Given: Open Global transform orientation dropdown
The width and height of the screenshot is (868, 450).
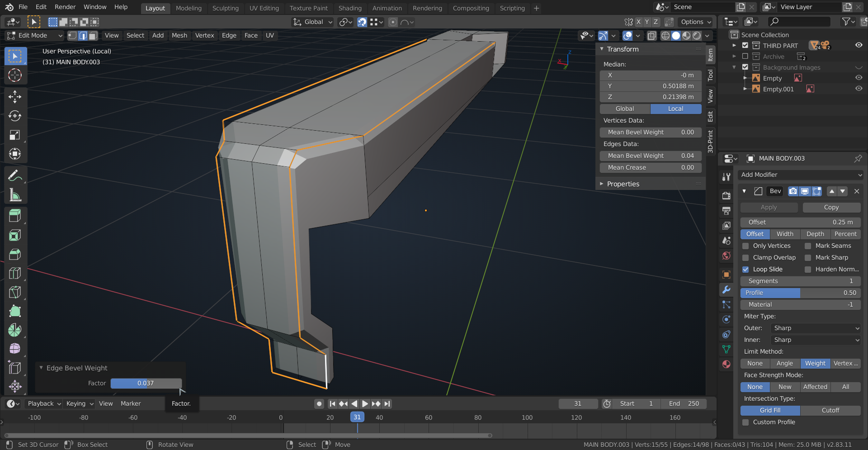Looking at the screenshot, I should 312,22.
